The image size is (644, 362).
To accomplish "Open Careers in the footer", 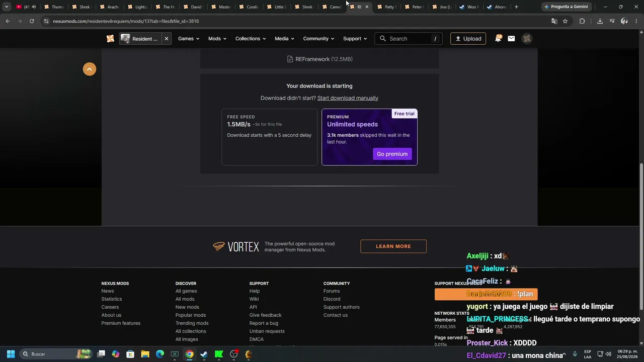I will click(x=110, y=307).
